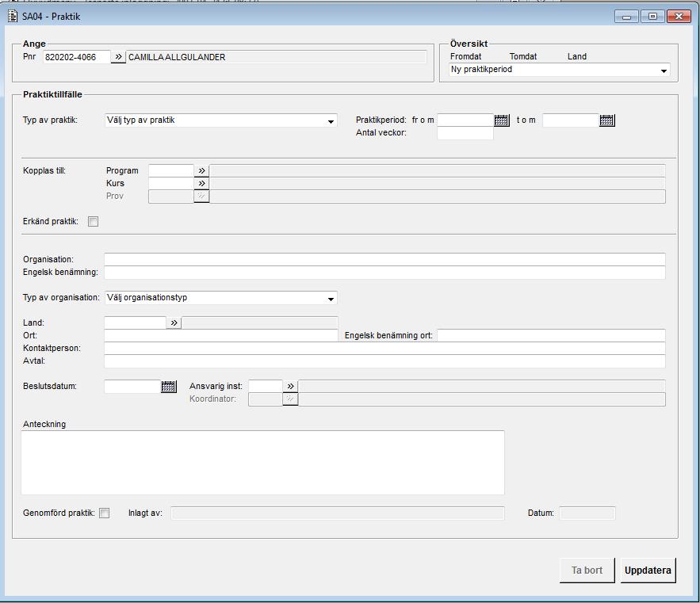The image size is (700, 603).
Task: Open the Beslutsdatum calendar picker
Action: (168, 387)
